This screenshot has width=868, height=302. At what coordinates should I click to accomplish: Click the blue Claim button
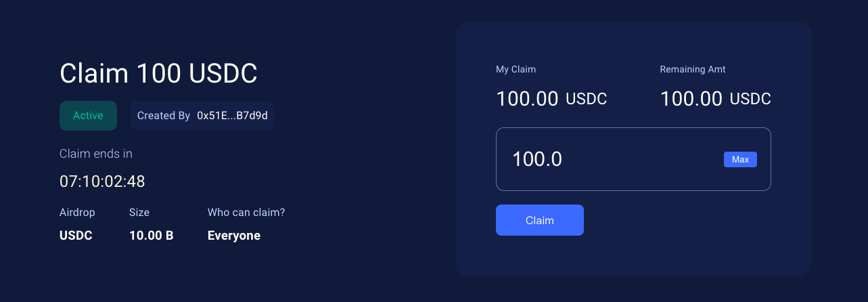pos(539,220)
